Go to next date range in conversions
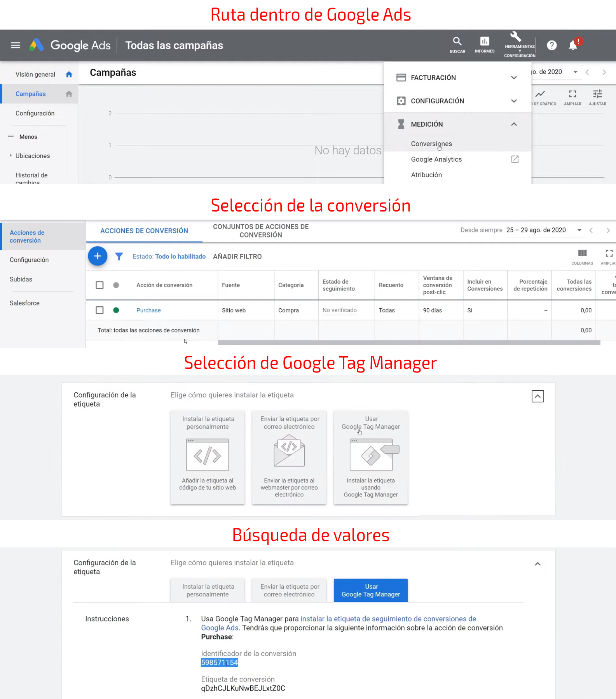Viewport: 616px width, 699px height. point(608,230)
